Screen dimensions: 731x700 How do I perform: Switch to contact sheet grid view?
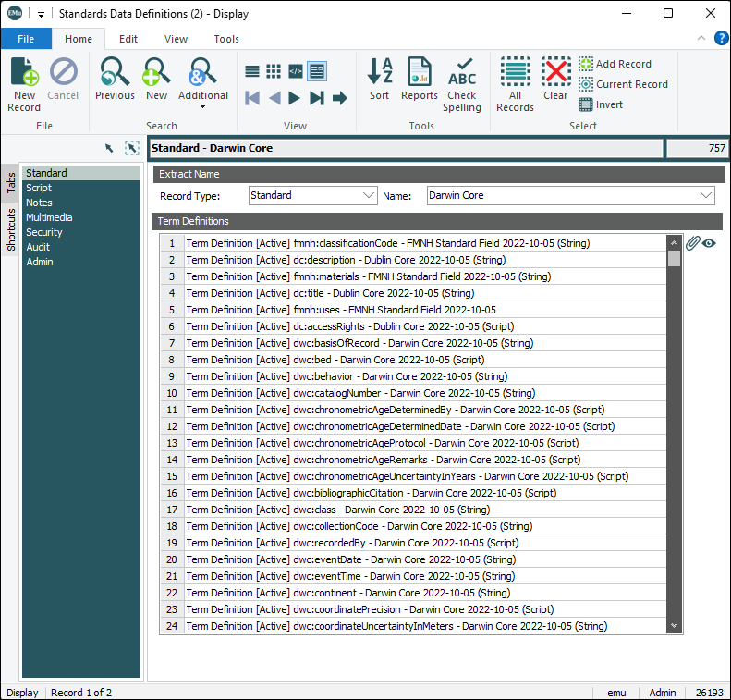click(x=274, y=71)
